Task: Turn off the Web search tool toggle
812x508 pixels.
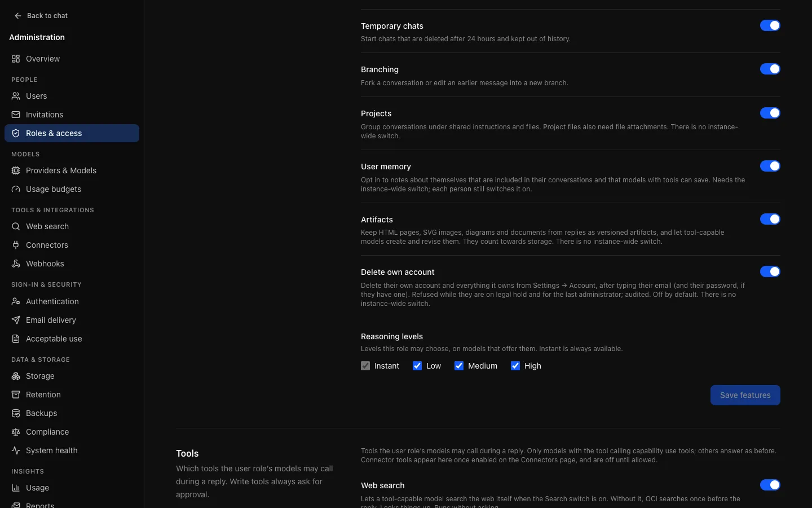Action: (770, 485)
